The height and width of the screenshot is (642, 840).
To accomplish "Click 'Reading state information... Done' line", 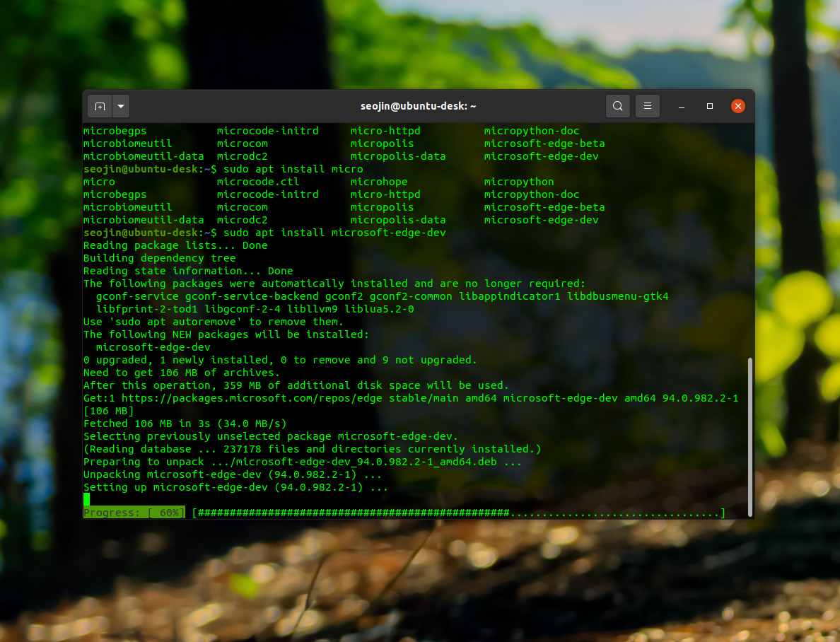I will [x=188, y=271].
